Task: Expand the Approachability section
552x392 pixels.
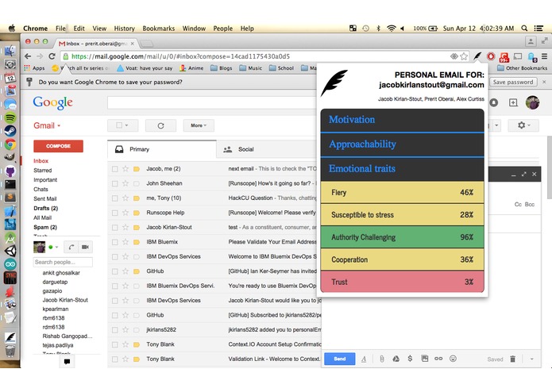Action: (x=403, y=144)
